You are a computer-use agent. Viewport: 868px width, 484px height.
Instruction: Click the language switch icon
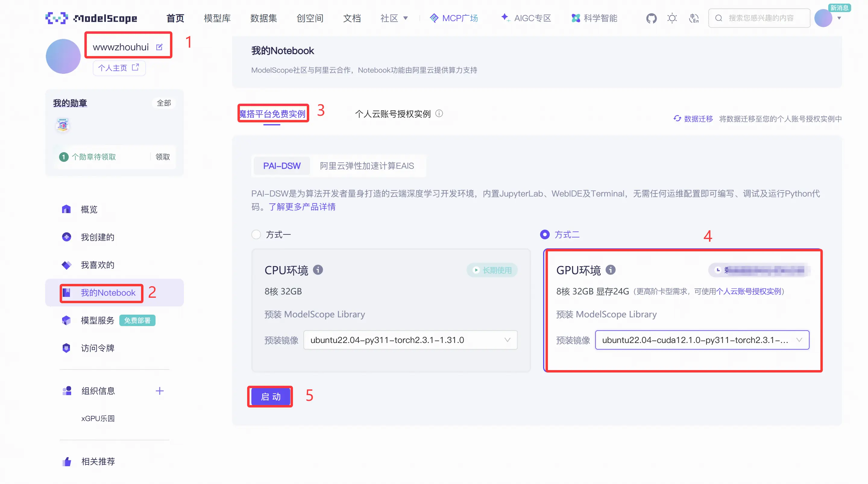point(693,18)
